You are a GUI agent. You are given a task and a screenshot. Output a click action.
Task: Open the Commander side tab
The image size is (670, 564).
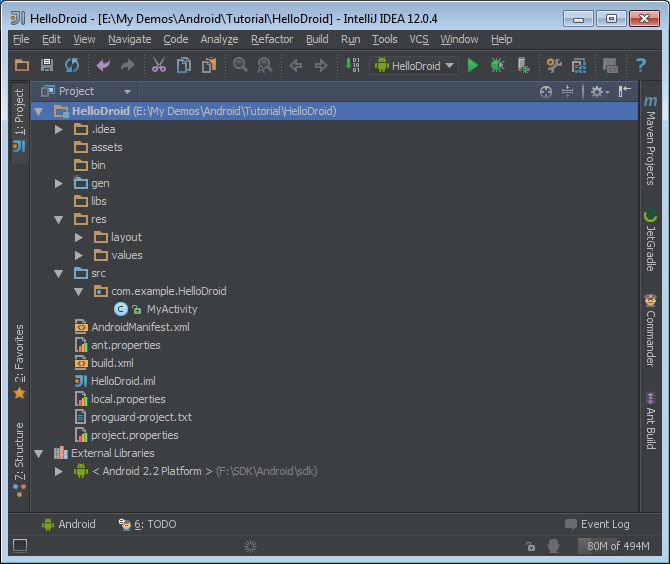(x=650, y=330)
